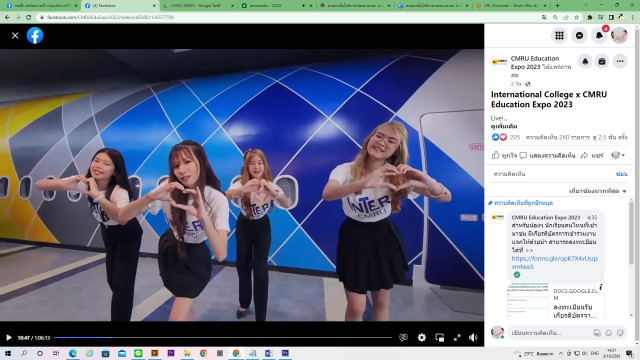Switch to picture-in-picture mini player
The height and width of the screenshot is (360, 640).
coord(440,338)
